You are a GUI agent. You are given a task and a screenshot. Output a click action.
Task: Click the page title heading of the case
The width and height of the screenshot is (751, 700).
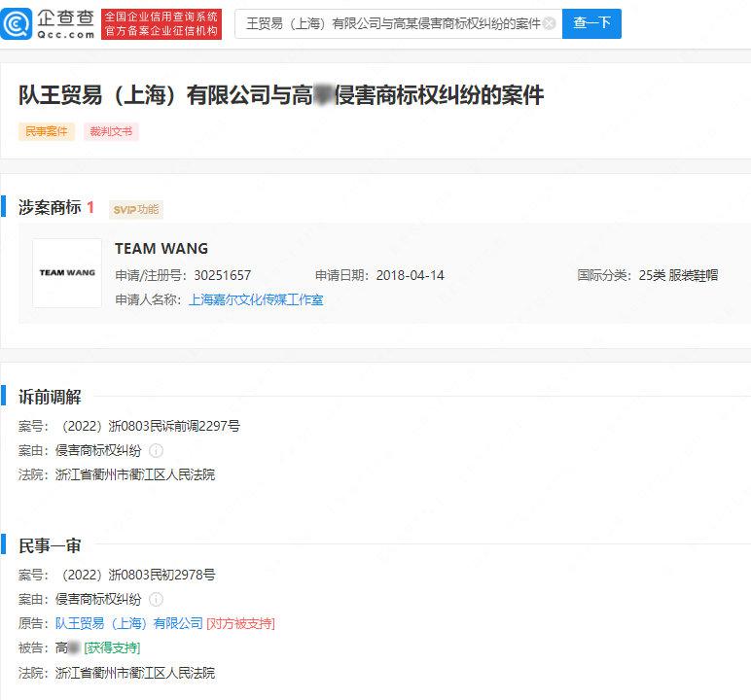[281, 95]
